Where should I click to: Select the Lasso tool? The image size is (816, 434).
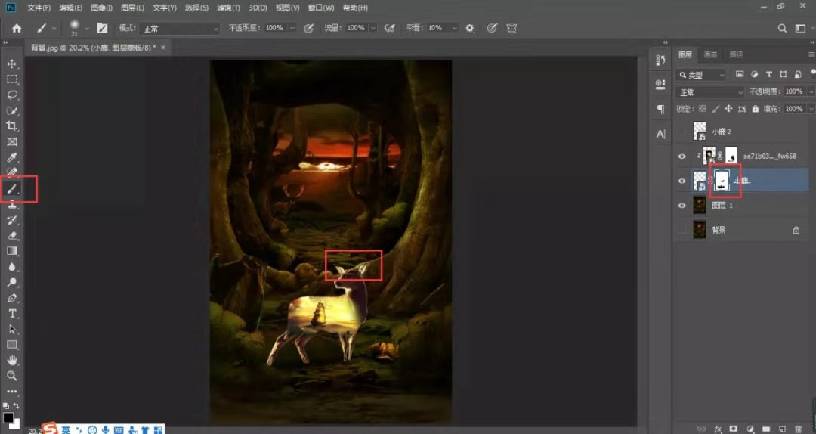point(12,95)
